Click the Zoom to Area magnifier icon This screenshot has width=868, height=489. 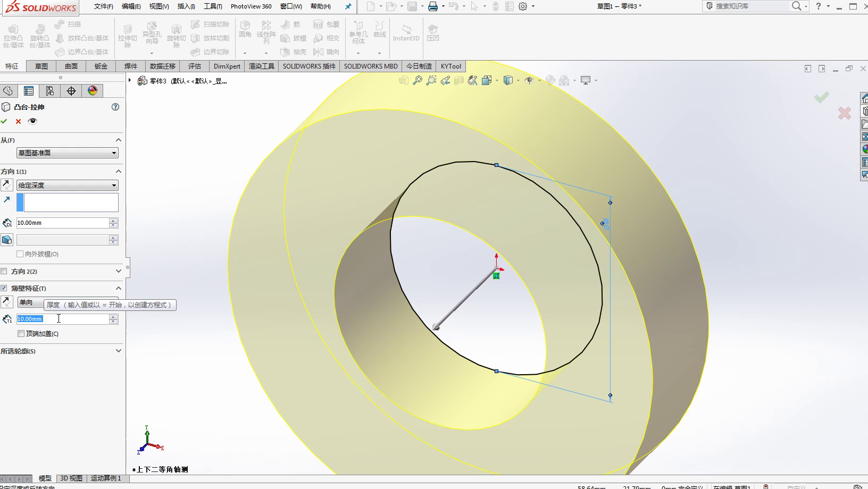point(431,80)
